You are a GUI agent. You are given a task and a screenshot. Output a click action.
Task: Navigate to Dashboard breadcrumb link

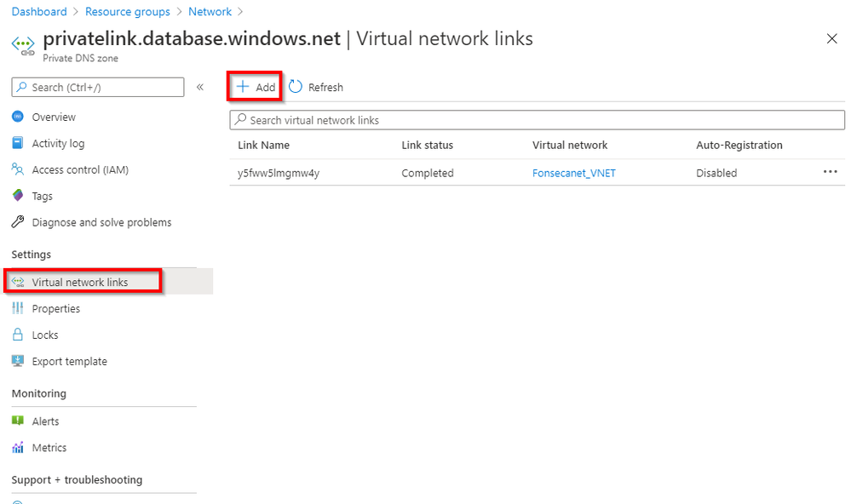click(x=39, y=11)
